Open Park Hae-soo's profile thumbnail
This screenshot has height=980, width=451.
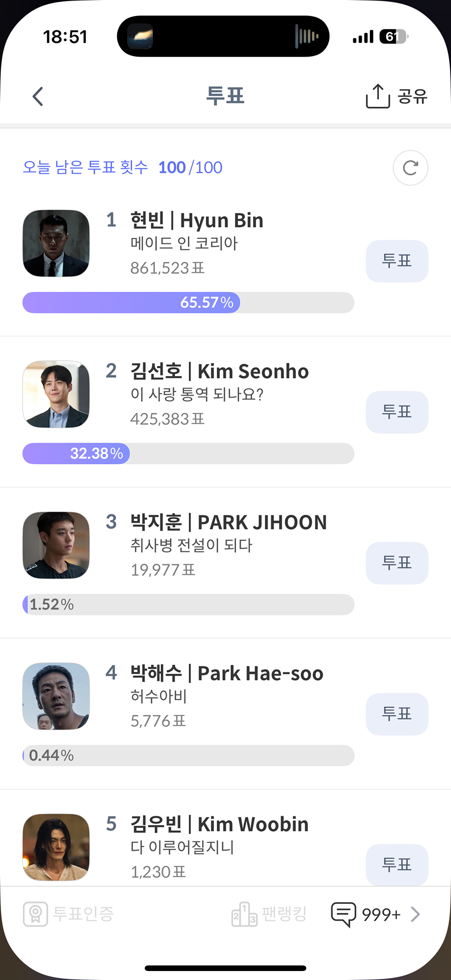56,696
